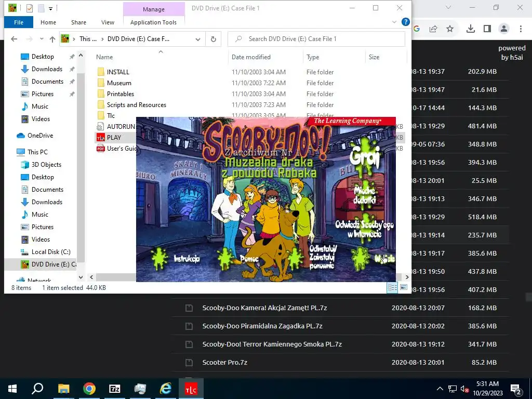Click the Search DVD Drive input field
The height and width of the screenshot is (399, 532).
316,39
